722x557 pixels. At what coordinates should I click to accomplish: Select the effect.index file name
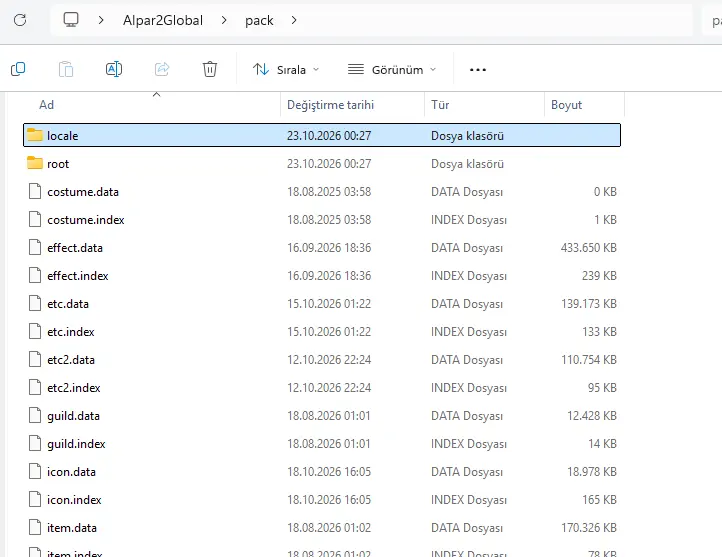(77, 276)
